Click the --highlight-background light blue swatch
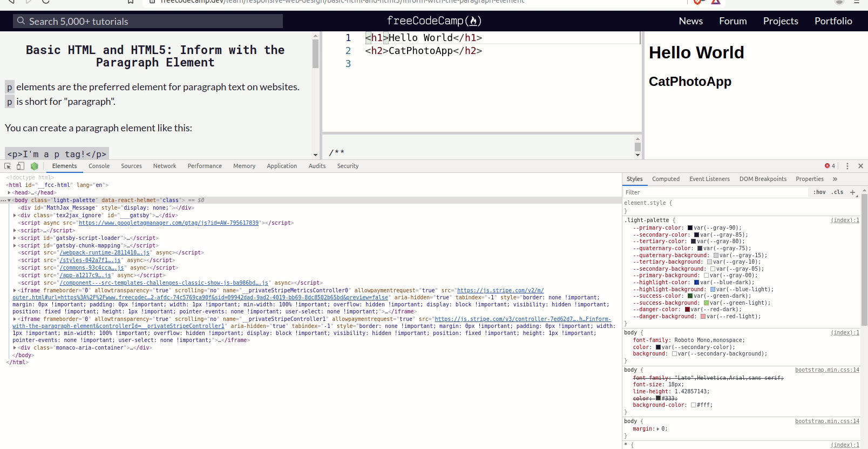The width and height of the screenshot is (868, 449). click(713, 290)
